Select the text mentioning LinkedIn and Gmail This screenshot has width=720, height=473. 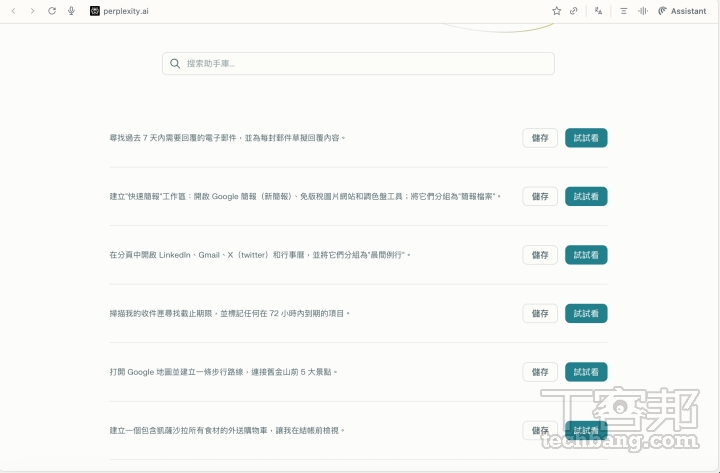point(259,255)
